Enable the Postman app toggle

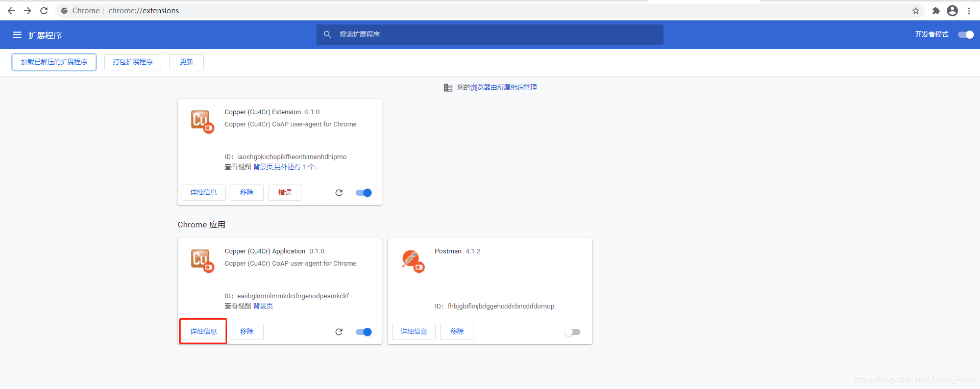click(572, 332)
